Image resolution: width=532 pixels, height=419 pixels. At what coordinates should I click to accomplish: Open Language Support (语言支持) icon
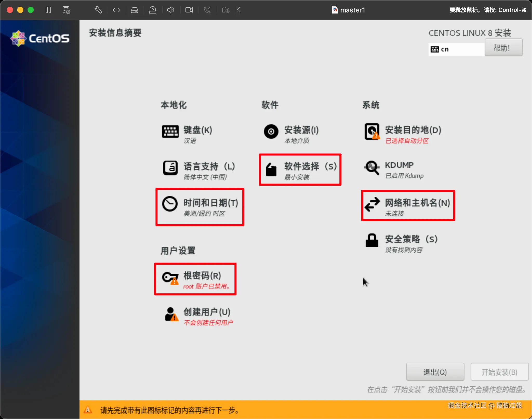coord(170,168)
